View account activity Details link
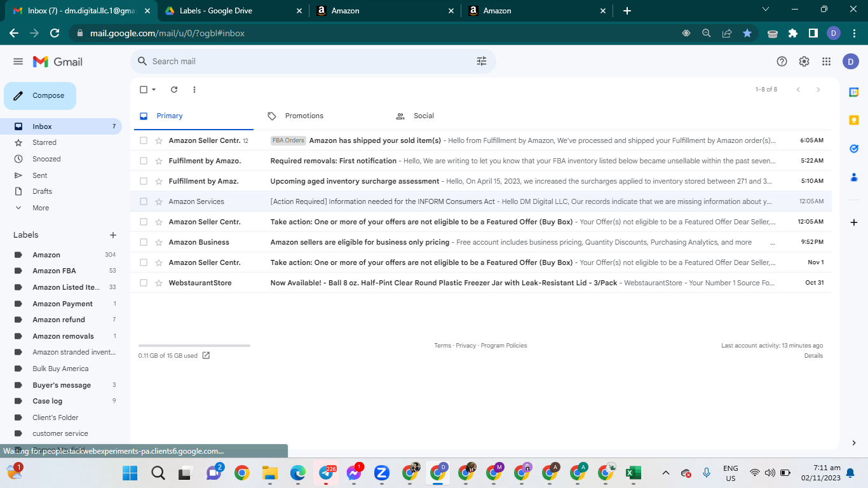Image resolution: width=868 pixels, height=488 pixels. coord(813,356)
